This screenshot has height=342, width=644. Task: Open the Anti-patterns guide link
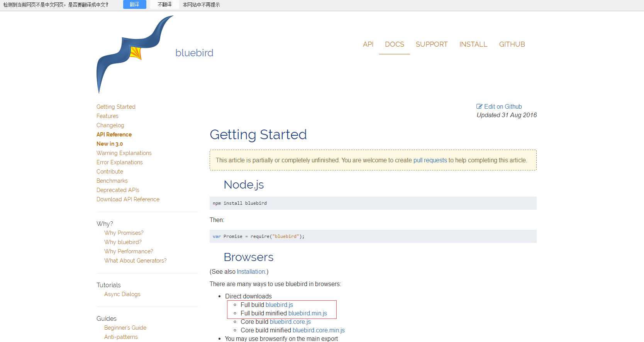121,337
